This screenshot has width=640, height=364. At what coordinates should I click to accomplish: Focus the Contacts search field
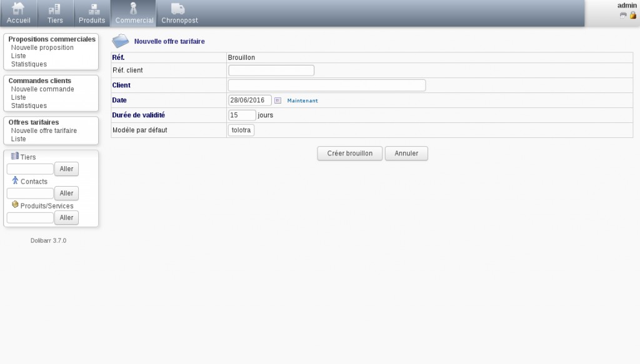(x=30, y=193)
